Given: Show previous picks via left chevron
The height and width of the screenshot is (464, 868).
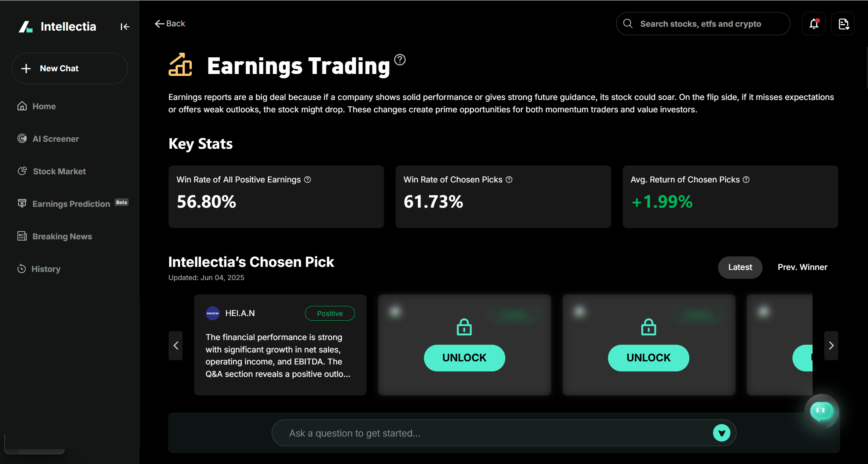Looking at the screenshot, I should [x=175, y=345].
